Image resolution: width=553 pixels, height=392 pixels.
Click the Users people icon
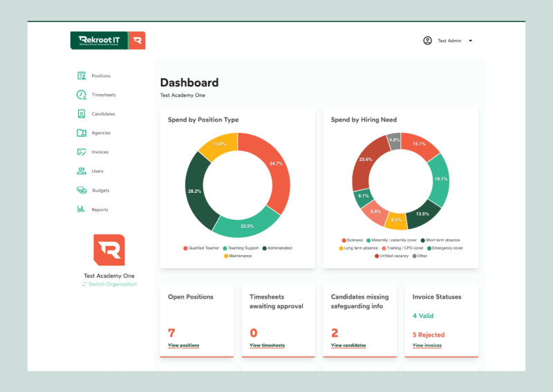coord(82,171)
